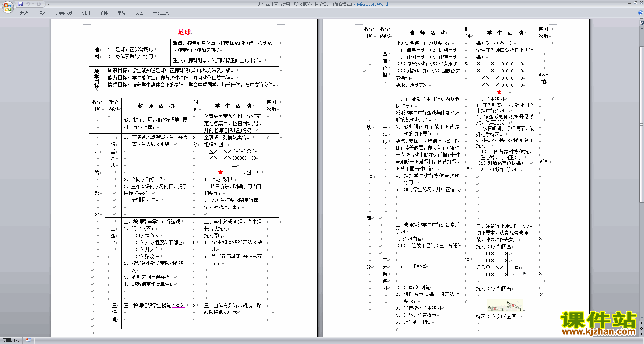Open the Office button menu
644x344 pixels.
7,7
